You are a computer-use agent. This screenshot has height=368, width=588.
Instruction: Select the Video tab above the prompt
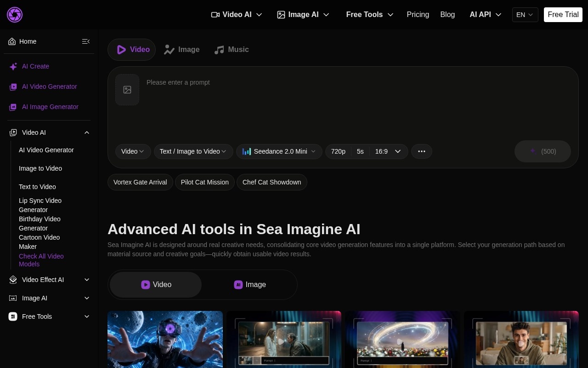click(x=132, y=50)
